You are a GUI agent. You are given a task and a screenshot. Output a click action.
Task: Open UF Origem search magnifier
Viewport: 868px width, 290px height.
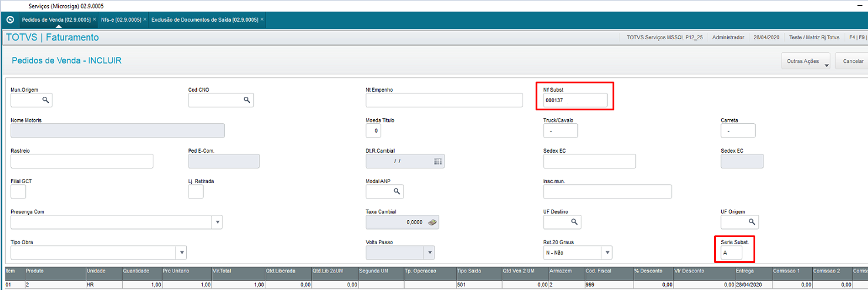pos(752,222)
